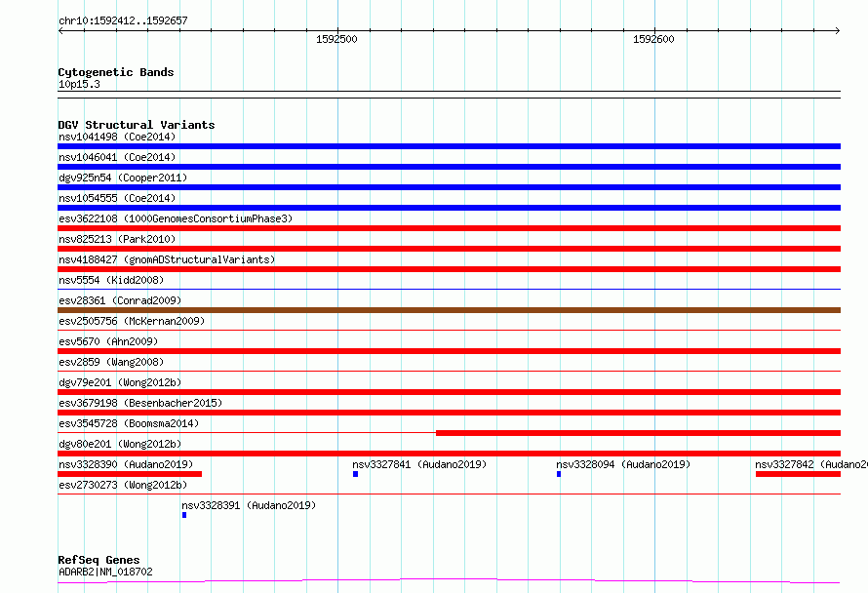Open the nsv3328391 (Audano2019) label
The width and height of the screenshot is (868, 593).
click(x=249, y=505)
